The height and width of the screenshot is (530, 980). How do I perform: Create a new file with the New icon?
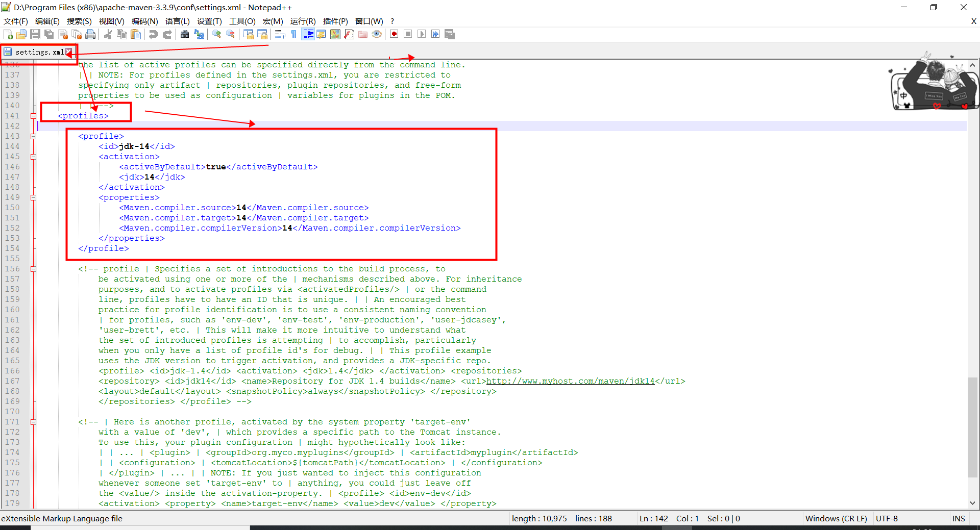[8, 34]
